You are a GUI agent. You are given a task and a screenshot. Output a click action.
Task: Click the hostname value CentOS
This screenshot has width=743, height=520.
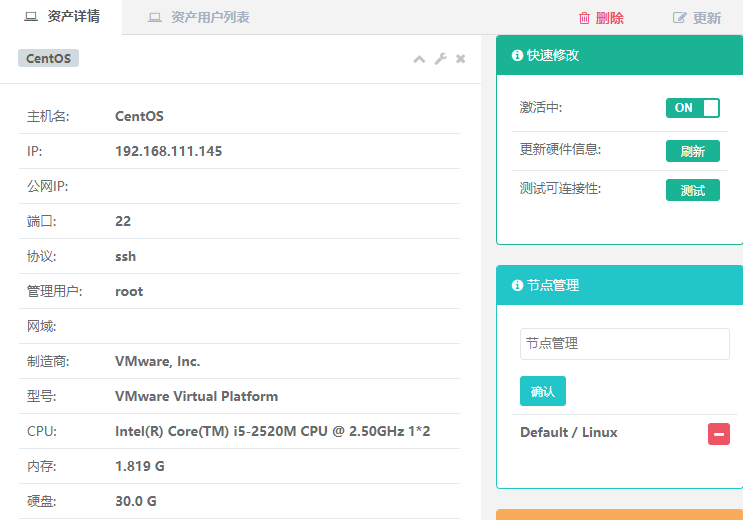pos(139,116)
